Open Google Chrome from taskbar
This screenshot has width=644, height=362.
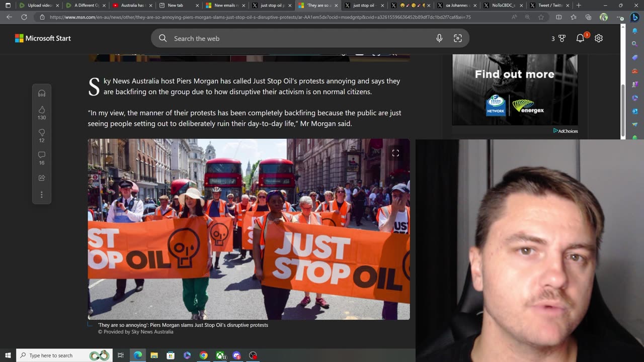(203, 355)
